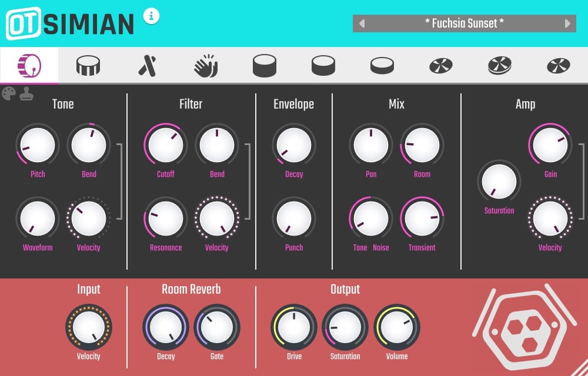The width and height of the screenshot is (588, 376).
Task: Click the Filter Cutoff knob
Action: coord(166,145)
